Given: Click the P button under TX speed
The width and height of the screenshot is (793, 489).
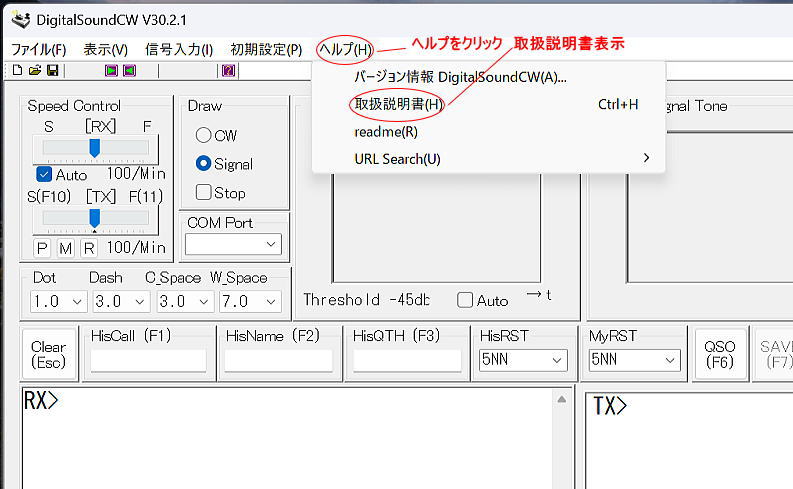Looking at the screenshot, I should point(42,248).
